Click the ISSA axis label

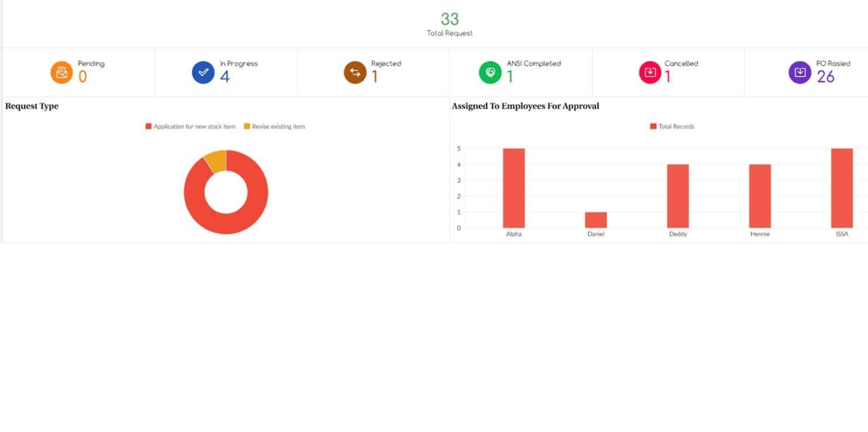point(842,234)
